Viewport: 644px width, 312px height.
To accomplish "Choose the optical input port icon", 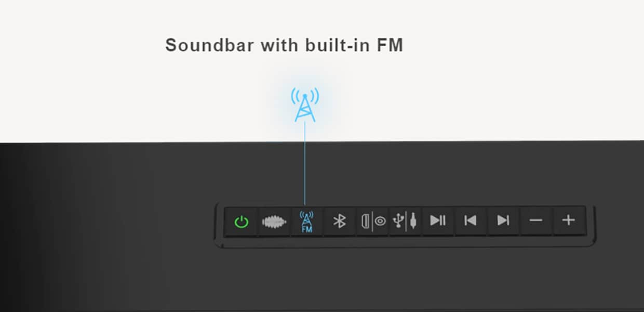I will coord(365,222).
